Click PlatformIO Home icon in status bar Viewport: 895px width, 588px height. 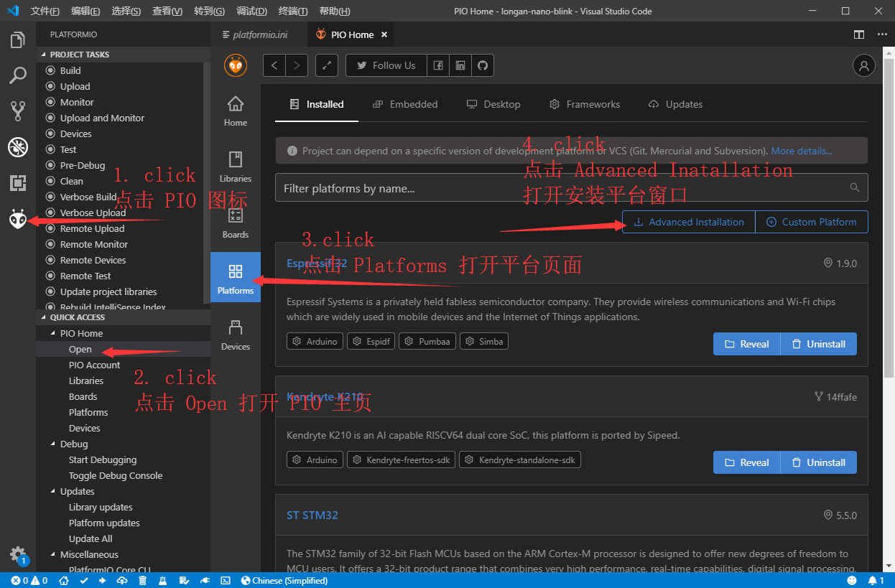point(64,580)
